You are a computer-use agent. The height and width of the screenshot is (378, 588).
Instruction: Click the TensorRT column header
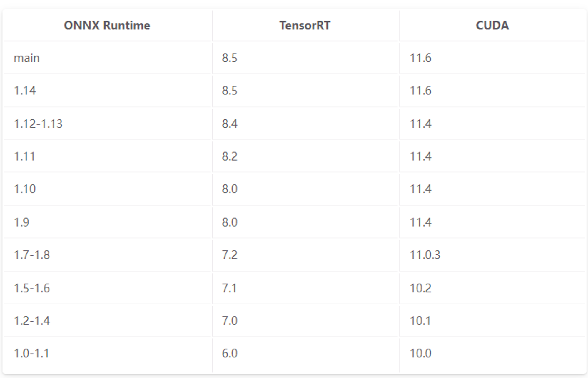305,26
